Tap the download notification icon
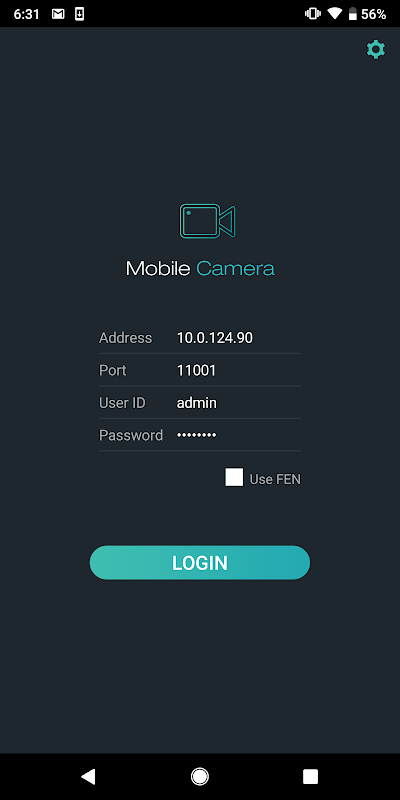400x800 pixels. pyautogui.click(x=79, y=14)
